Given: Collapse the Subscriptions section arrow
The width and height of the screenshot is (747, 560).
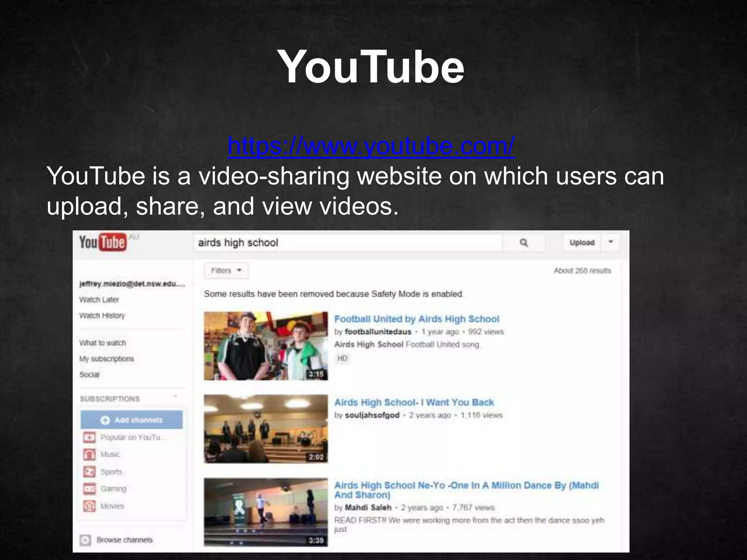Looking at the screenshot, I should 175,396.
